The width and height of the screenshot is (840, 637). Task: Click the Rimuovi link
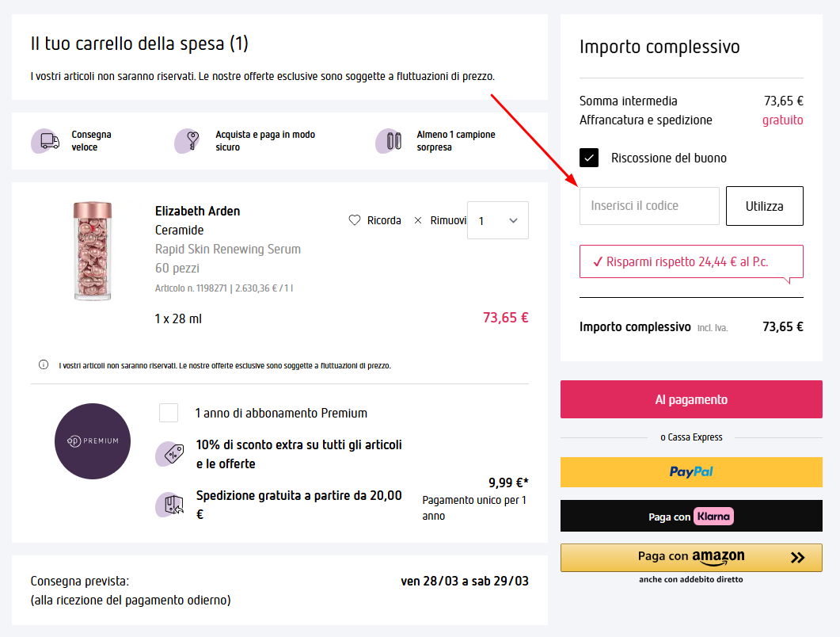447,220
